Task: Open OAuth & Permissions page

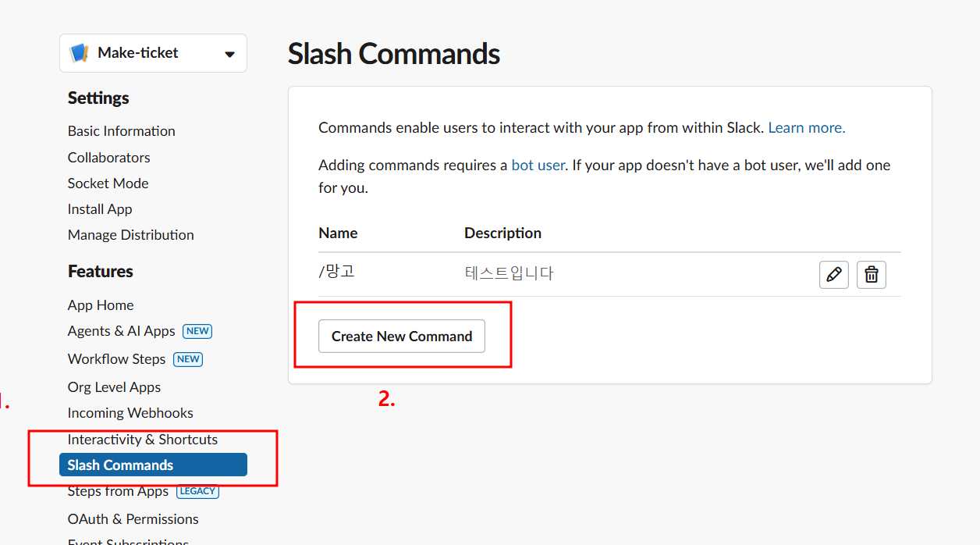Action: [x=133, y=519]
